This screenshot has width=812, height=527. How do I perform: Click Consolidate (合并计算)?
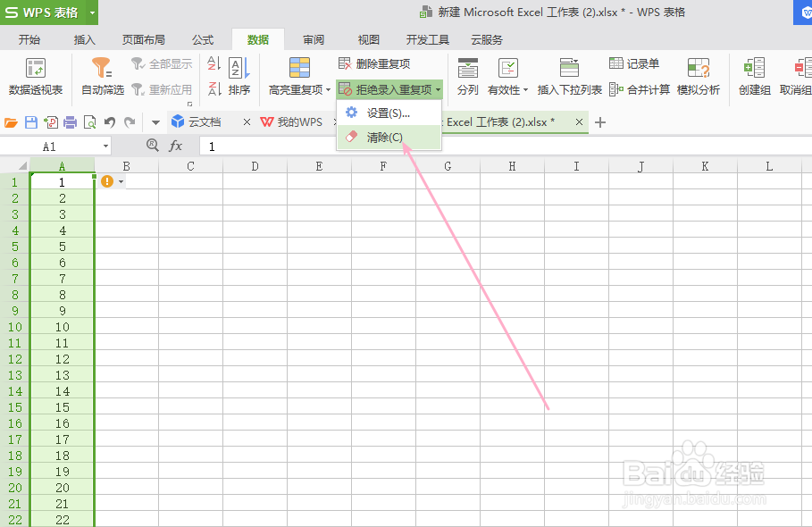[640, 89]
